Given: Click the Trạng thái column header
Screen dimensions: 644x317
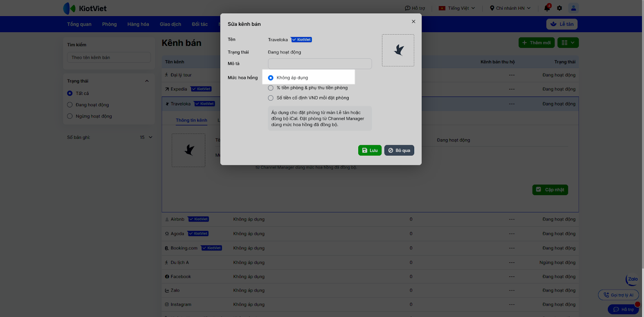Looking at the screenshot, I should pos(565,62).
